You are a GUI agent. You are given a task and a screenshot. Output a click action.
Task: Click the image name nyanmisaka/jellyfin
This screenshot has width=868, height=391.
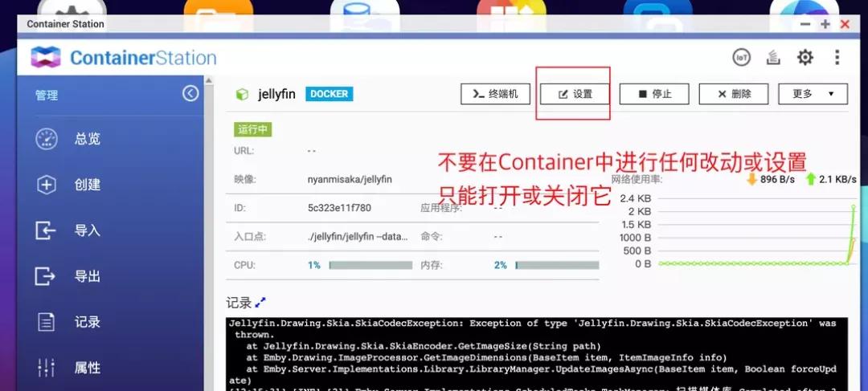point(350,179)
